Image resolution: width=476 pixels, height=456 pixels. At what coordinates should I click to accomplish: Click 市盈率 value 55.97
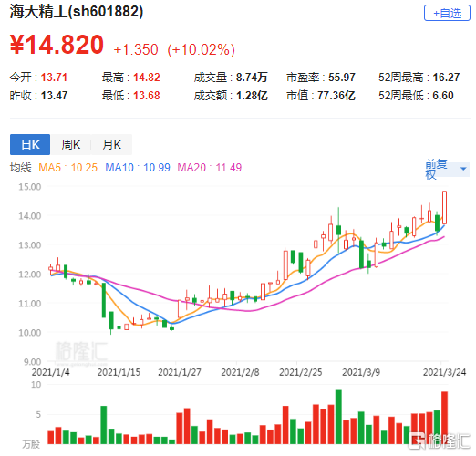pyautogui.click(x=342, y=78)
